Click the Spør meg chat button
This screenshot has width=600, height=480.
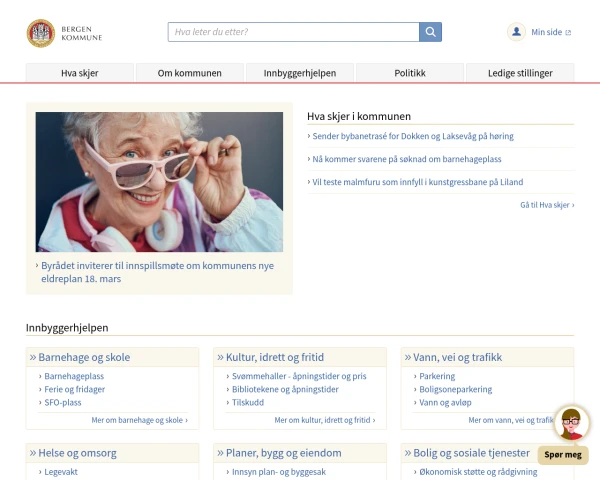563,455
